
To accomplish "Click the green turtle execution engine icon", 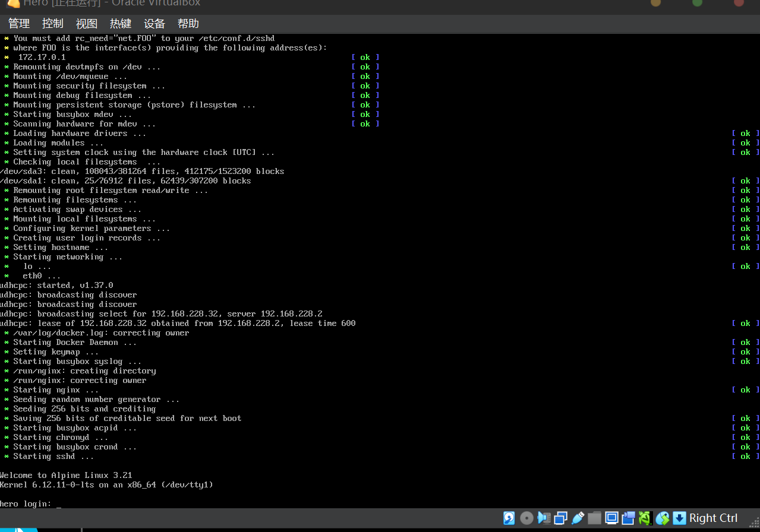I will click(x=645, y=518).
